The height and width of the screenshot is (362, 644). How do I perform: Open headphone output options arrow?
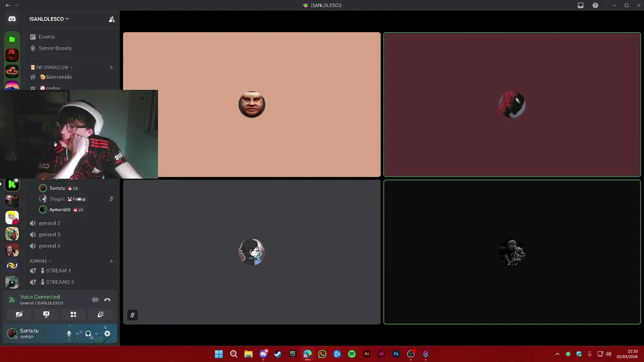pos(97,333)
